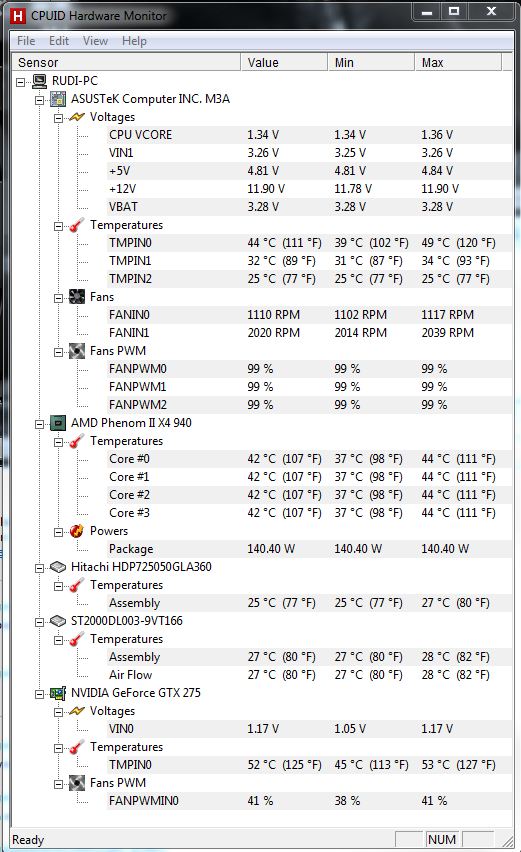Select the ASUSTeK motherboard icon
This screenshot has width=521, height=852.
(58, 99)
